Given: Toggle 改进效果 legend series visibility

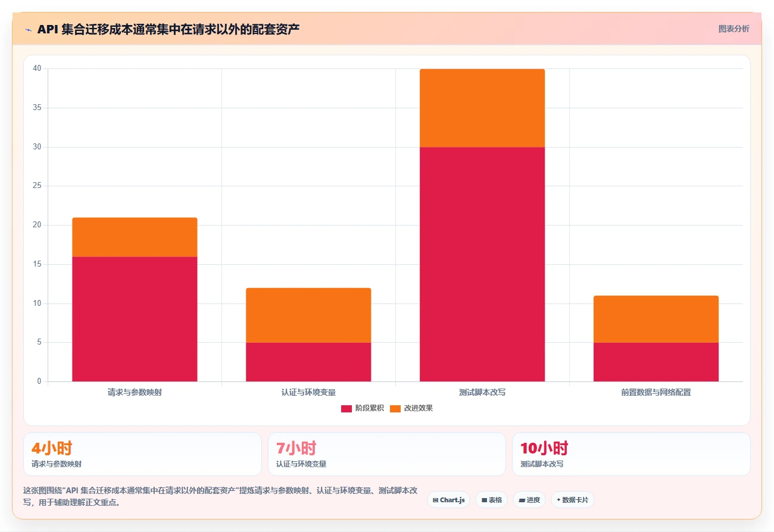Looking at the screenshot, I should pos(411,408).
